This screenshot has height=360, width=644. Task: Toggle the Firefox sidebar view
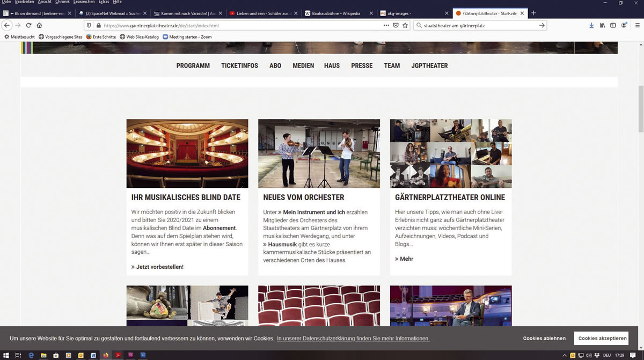click(x=613, y=25)
